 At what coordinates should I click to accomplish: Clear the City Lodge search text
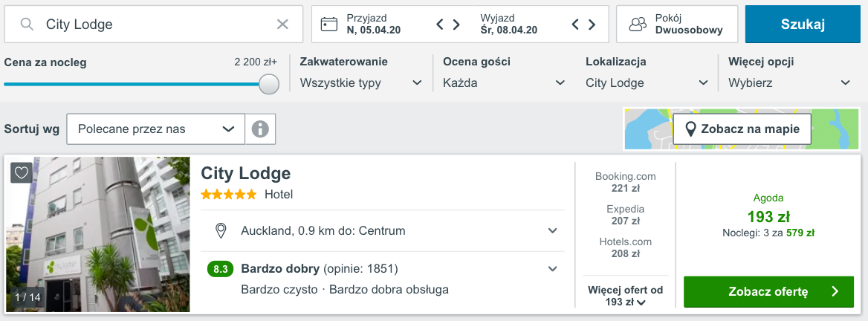click(282, 24)
